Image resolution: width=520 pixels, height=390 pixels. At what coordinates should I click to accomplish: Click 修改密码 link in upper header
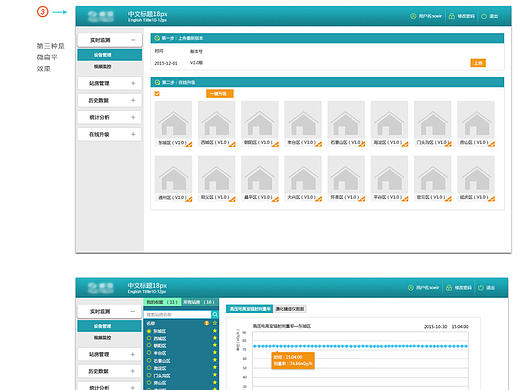click(x=466, y=16)
